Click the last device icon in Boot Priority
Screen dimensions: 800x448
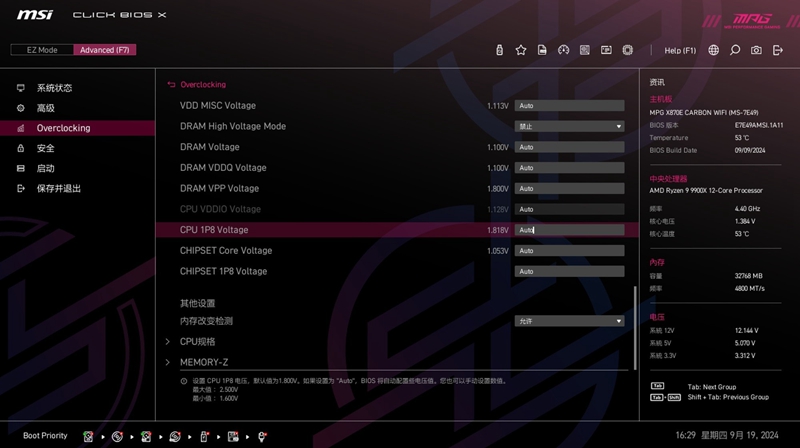coord(262,436)
